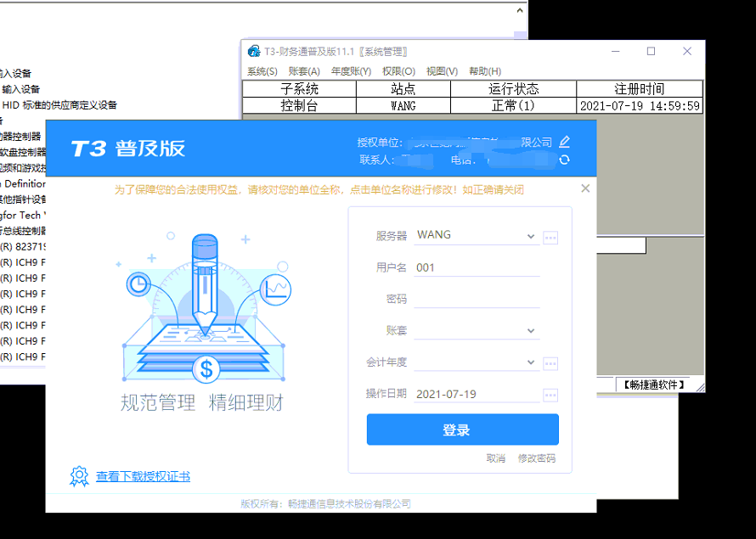Click the 操作日期 field showing 2021-07-19

click(477, 394)
